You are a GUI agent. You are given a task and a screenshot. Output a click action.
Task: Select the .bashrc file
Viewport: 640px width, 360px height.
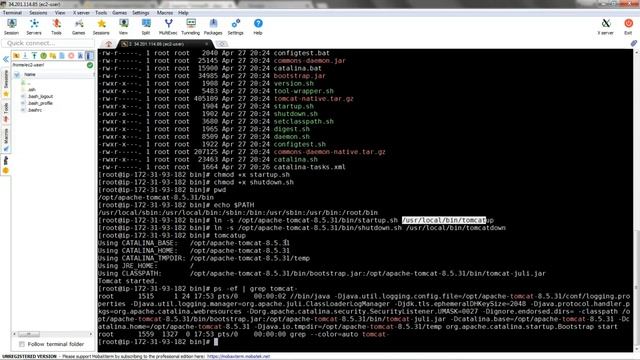tap(34, 110)
